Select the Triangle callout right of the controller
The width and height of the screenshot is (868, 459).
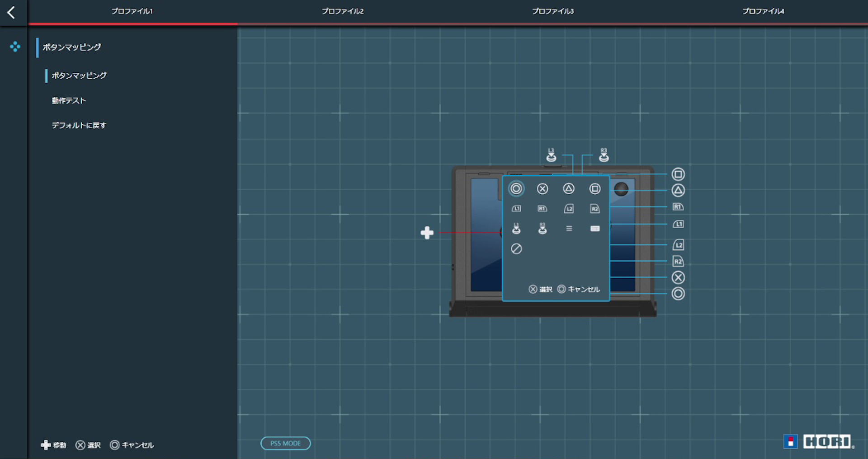click(x=678, y=190)
